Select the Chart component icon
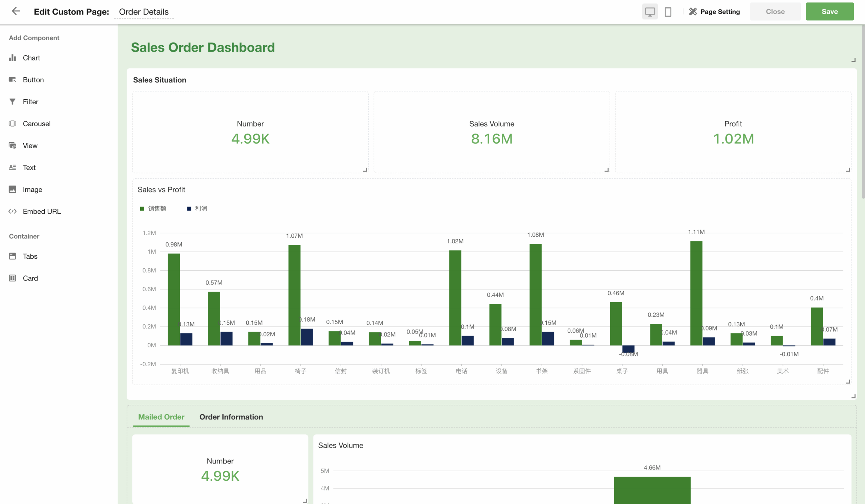The height and width of the screenshot is (504, 865). click(13, 58)
